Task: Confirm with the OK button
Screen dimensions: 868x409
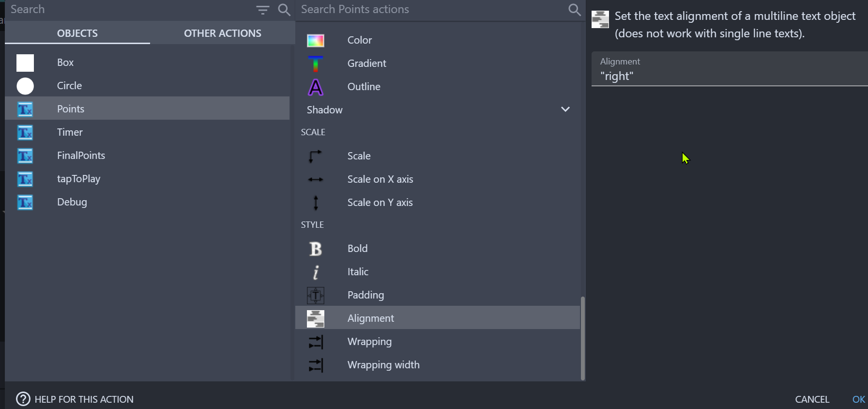Action: 859,399
